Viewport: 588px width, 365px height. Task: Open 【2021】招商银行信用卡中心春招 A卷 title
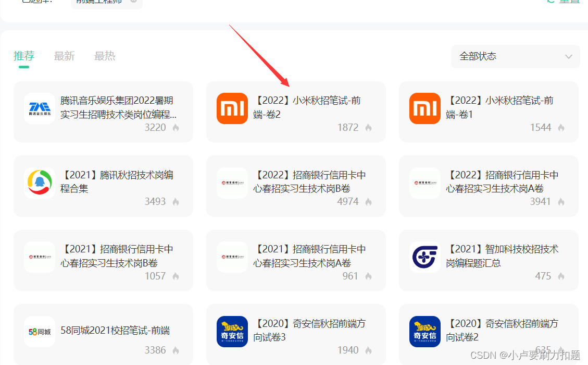(309, 256)
